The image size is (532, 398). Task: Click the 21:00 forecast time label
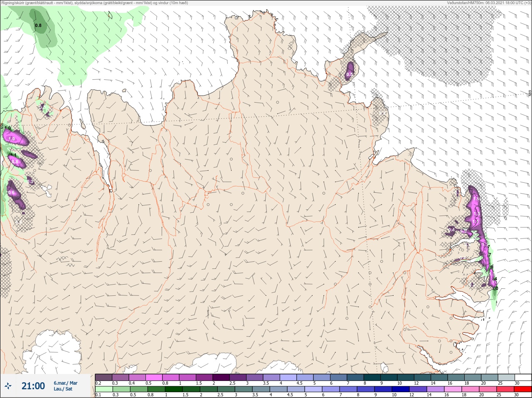coord(33,386)
